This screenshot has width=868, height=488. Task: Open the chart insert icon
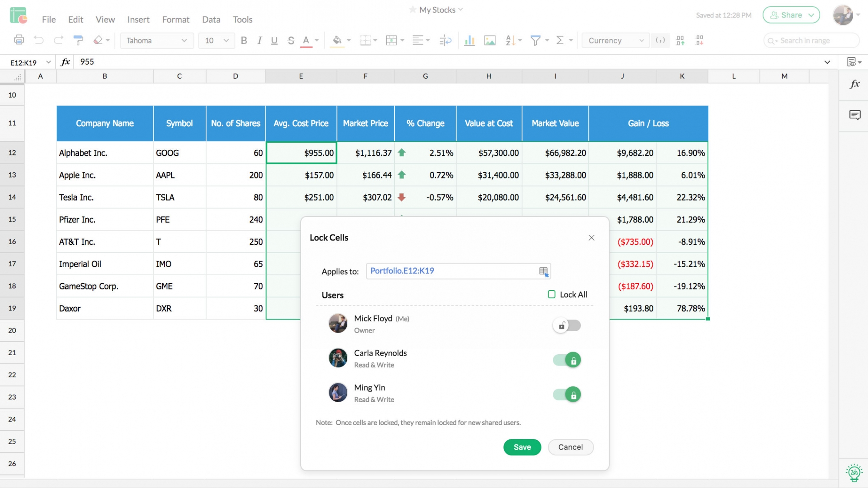coord(469,40)
